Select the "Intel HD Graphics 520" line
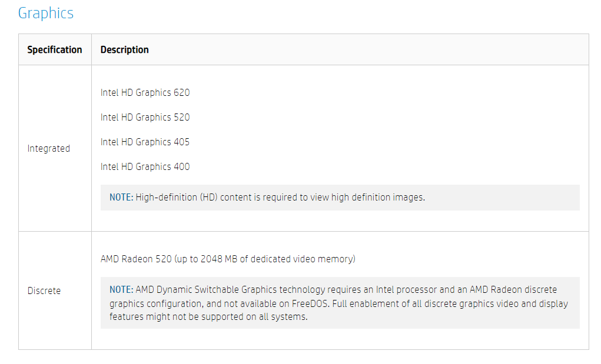Screen dimensions: 601x364 point(145,118)
